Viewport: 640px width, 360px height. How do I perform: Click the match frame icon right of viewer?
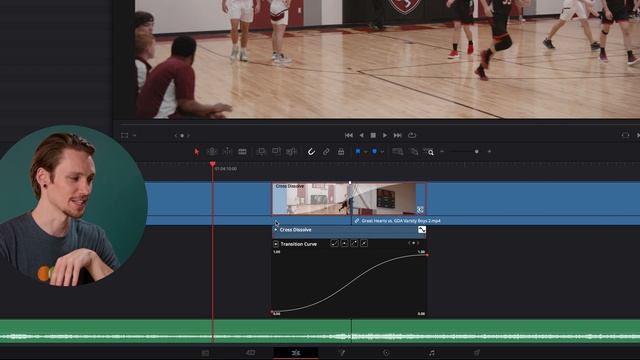pyautogui.click(x=625, y=135)
